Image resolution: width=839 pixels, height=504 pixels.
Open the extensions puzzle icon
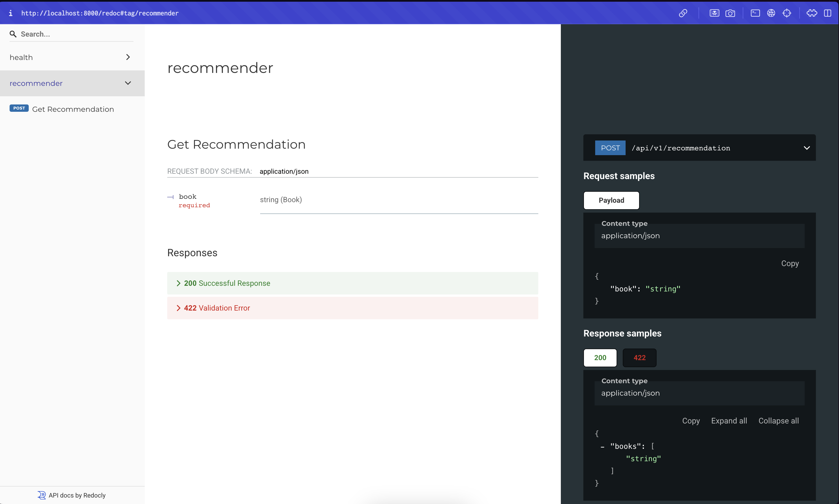pos(811,13)
